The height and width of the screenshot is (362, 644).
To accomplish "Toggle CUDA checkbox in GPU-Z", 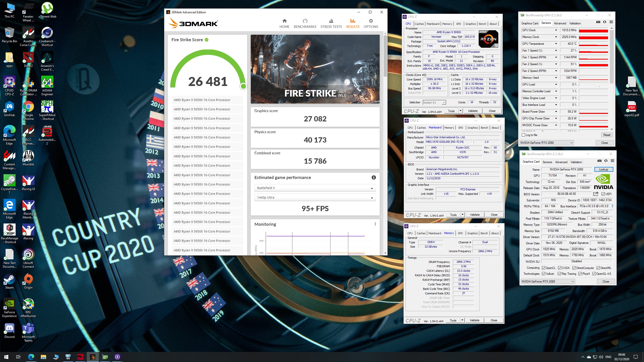I will point(560,268).
